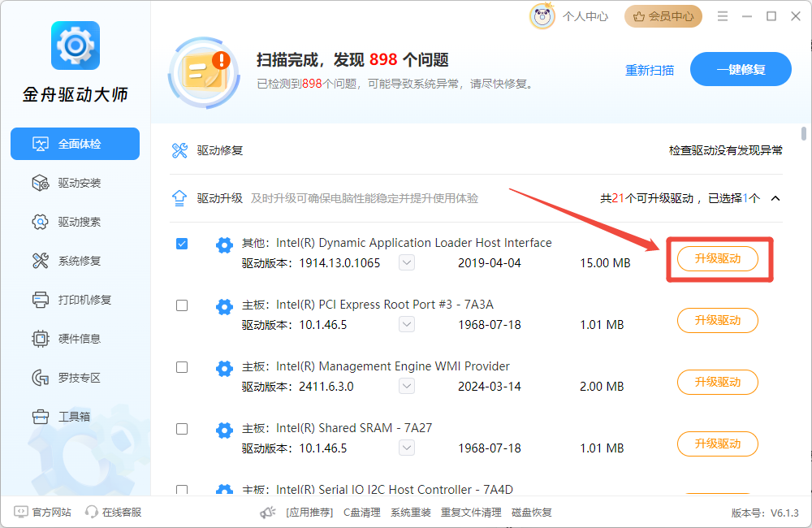812x528 pixels.
Task: Open version dropdown for Shared SRAM driver
Action: click(407, 448)
